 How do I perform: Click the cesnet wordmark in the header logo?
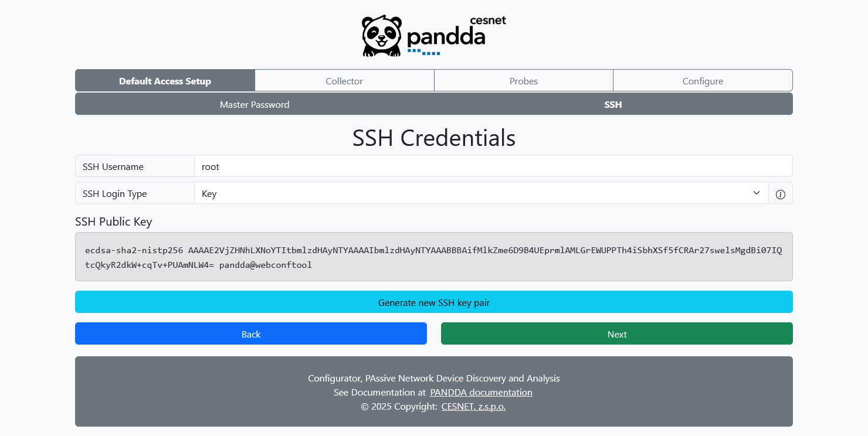(489, 20)
